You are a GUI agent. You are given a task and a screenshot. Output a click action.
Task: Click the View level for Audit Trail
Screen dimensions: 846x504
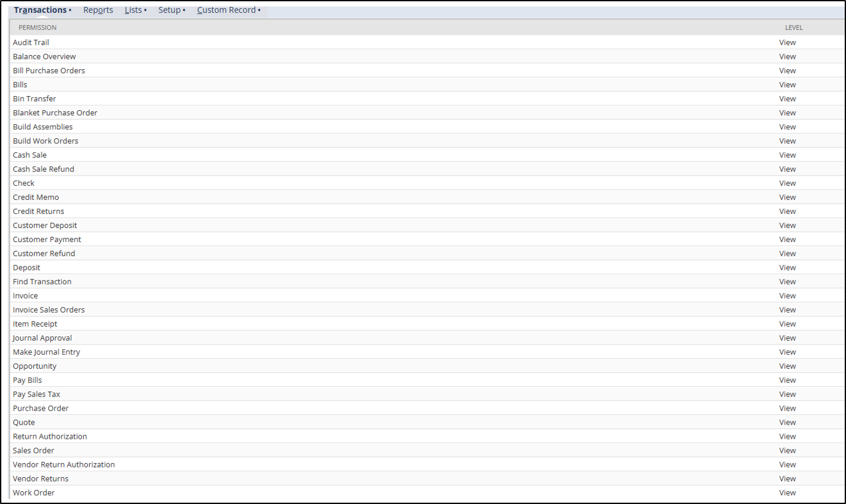tap(787, 42)
